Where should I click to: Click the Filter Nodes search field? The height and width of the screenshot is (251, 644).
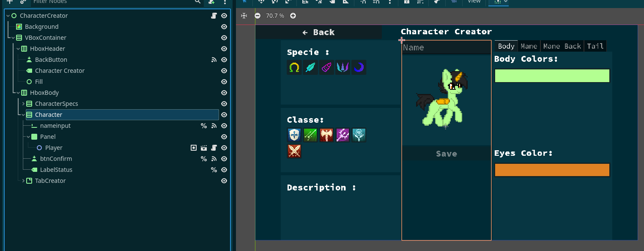[x=117, y=2]
